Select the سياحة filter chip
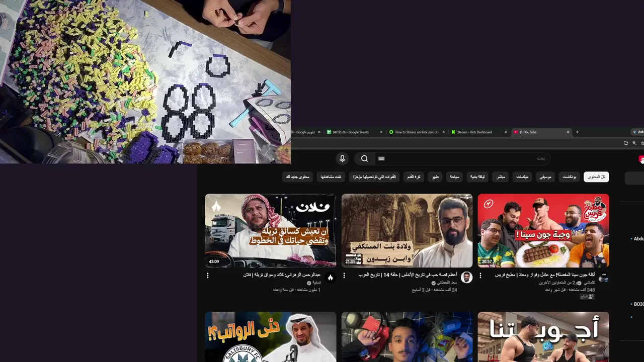Image resolution: width=644 pixels, height=362 pixels. coord(454,177)
